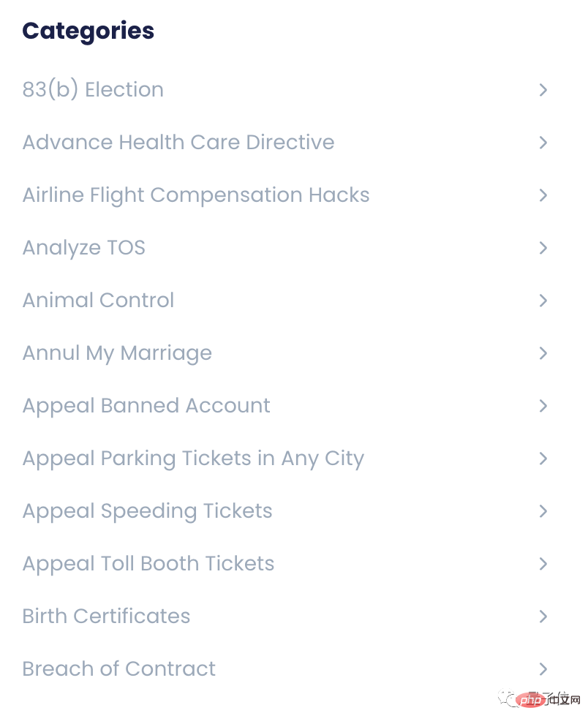
Task: Open the 83(b) Election category text
Action: coord(93,90)
